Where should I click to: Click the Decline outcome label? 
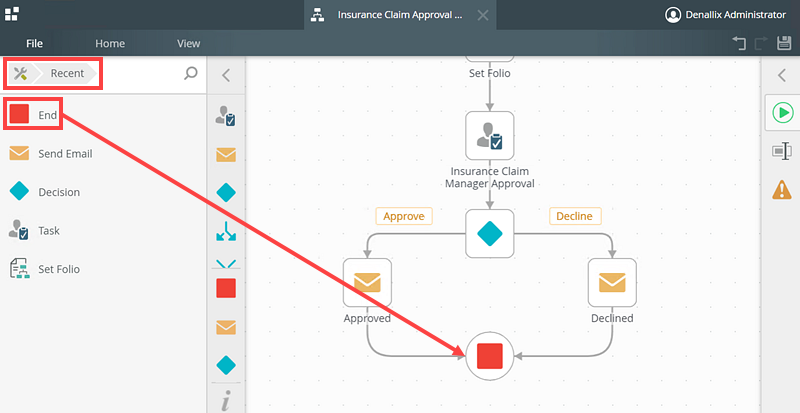(x=574, y=216)
